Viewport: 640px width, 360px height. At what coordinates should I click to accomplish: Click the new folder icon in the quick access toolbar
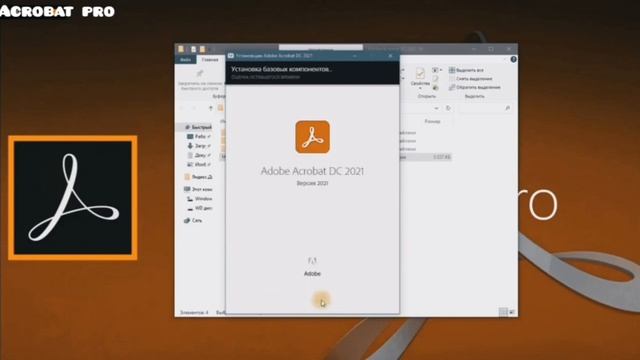(202, 49)
